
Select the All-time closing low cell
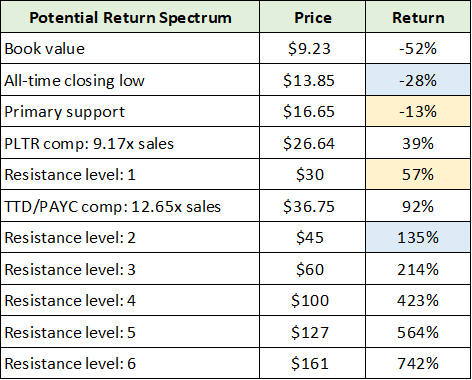click(130, 80)
